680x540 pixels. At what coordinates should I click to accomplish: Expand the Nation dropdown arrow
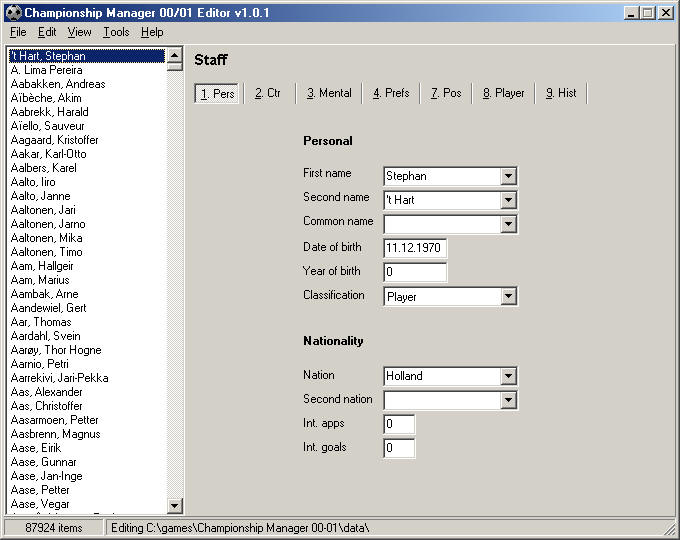click(x=508, y=376)
